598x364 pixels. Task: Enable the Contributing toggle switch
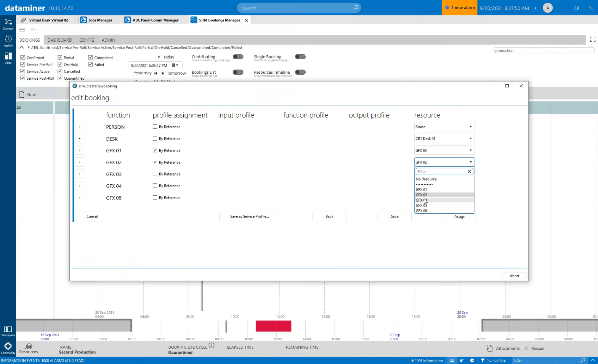pyautogui.click(x=238, y=57)
